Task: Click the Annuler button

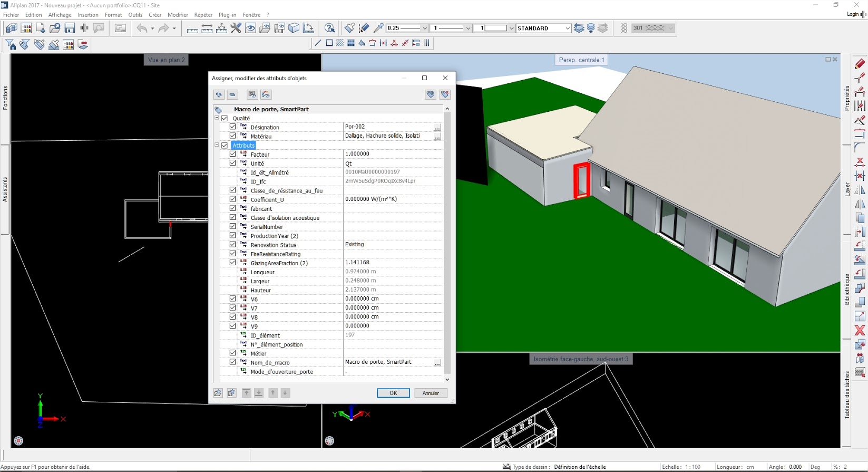Action: (x=431, y=393)
